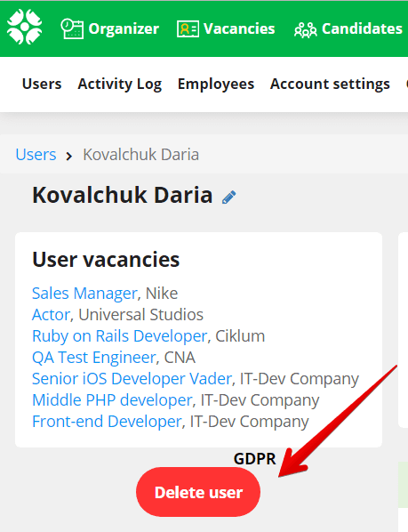Open the Vacancies menu item
This screenshot has width=408, height=532.
(x=239, y=28)
